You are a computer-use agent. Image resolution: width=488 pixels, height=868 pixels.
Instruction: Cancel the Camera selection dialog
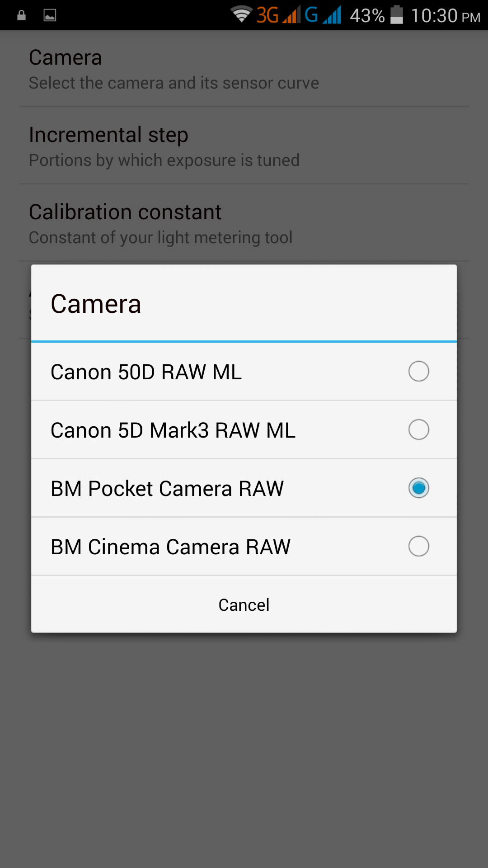[244, 604]
